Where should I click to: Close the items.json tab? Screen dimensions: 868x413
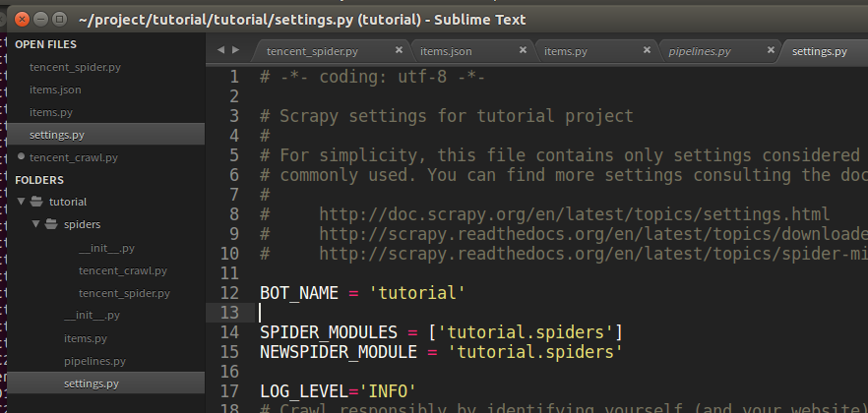point(523,51)
